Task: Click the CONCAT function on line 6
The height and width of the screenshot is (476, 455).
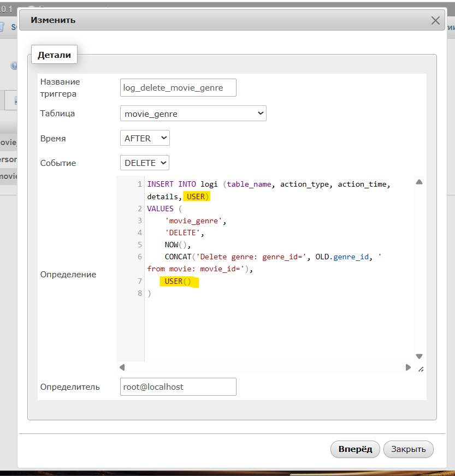Action: (178, 257)
